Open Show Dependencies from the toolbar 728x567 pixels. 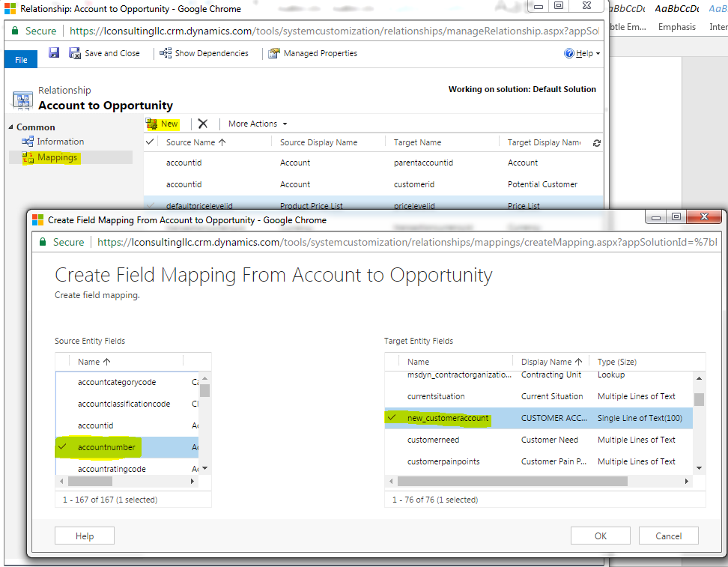(x=204, y=53)
